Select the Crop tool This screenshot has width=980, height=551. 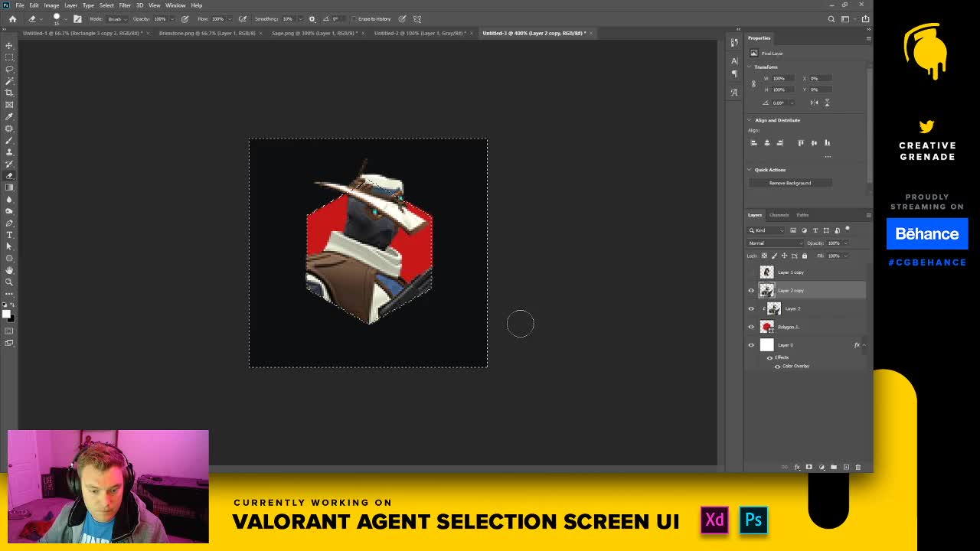(x=9, y=92)
